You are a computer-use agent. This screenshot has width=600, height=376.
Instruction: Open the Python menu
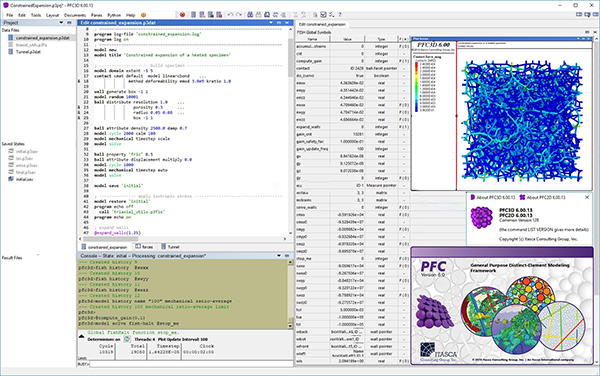(x=114, y=15)
